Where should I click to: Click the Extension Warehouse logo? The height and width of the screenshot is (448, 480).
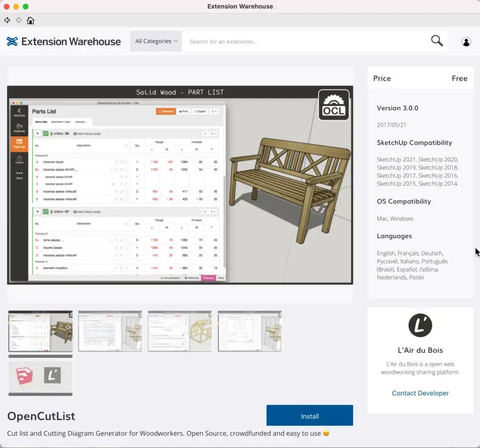coord(64,41)
